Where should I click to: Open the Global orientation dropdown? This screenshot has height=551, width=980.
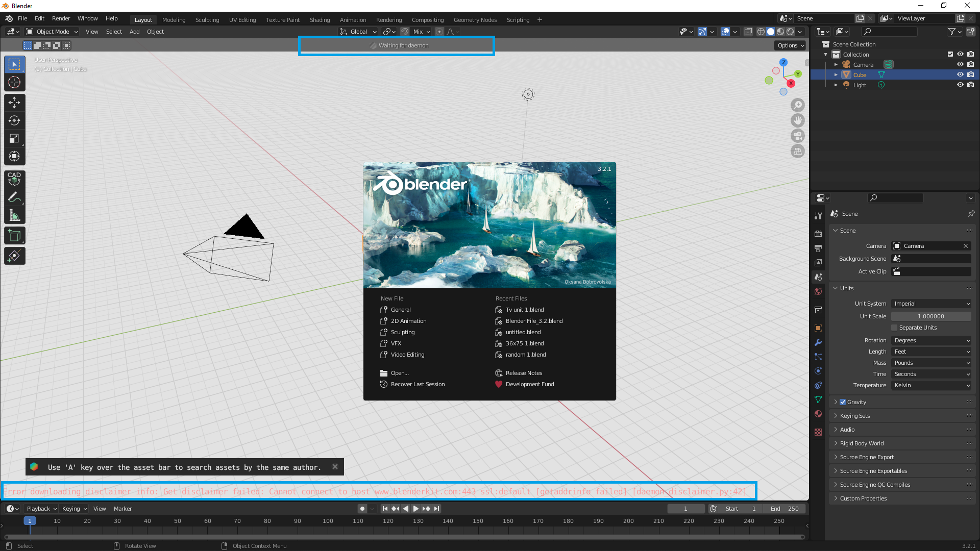(x=358, y=32)
